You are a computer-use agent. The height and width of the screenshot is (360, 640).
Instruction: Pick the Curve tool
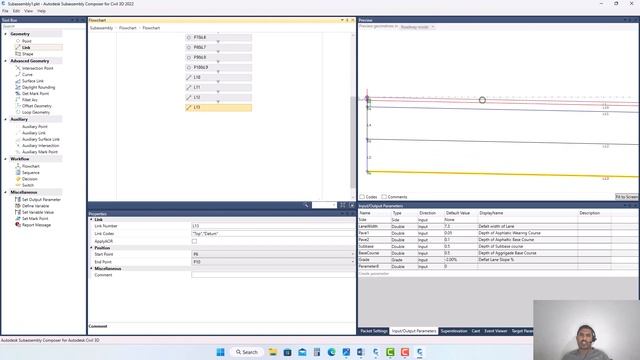[27, 75]
